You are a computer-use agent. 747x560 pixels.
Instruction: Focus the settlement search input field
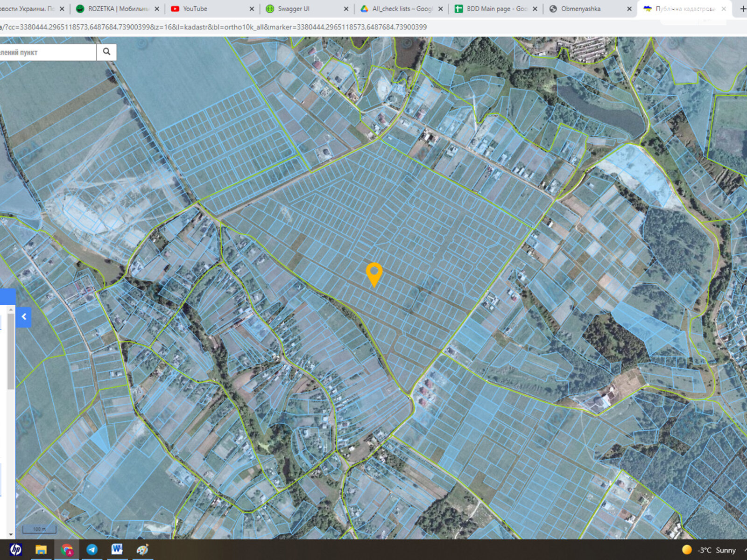pos(47,52)
